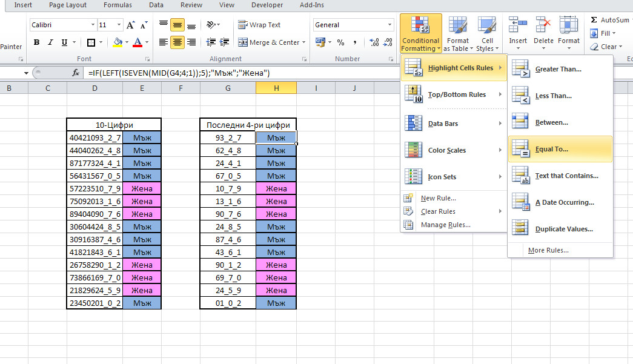This screenshot has width=633, height=364.
Task: Select Text that Contains... rule
Action: pyautogui.click(x=560, y=176)
